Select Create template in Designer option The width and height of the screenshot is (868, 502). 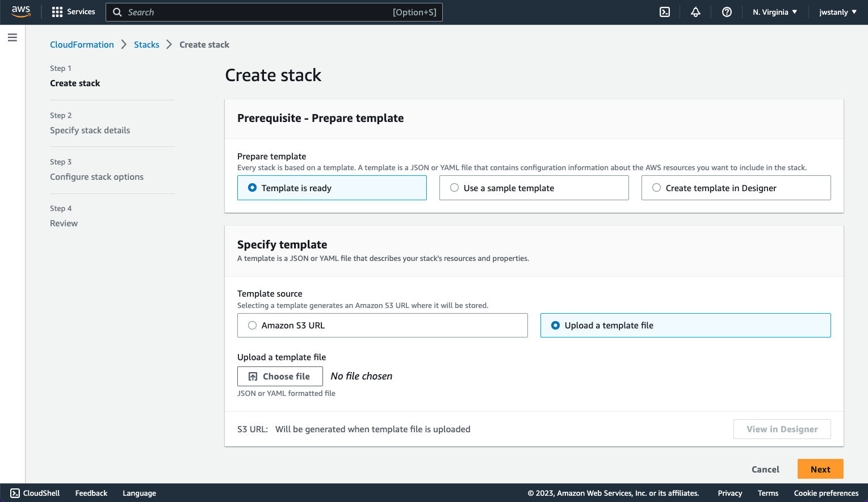point(736,188)
